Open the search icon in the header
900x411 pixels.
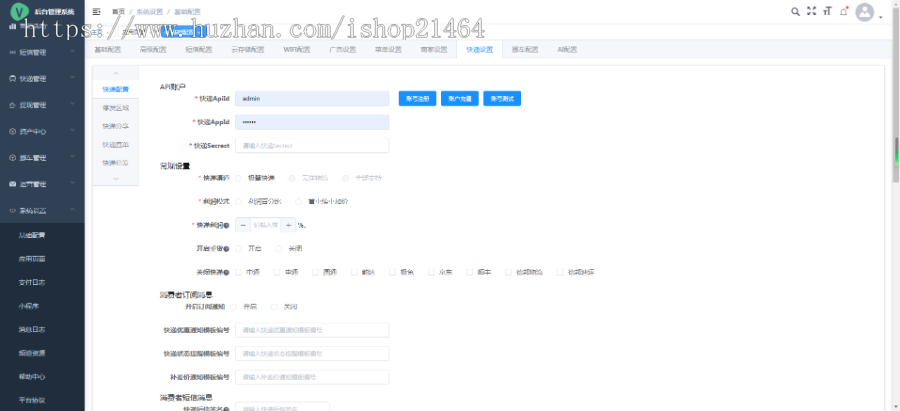point(795,11)
